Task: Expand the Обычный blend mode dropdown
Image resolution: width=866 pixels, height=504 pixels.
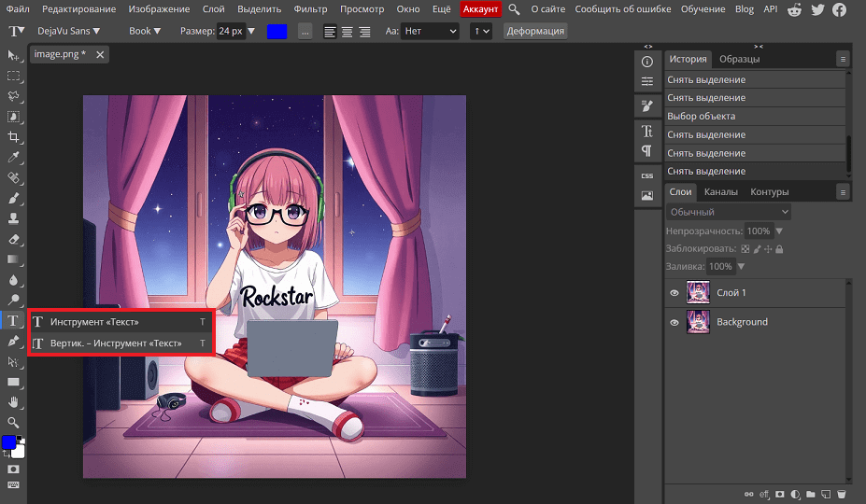Action: click(x=729, y=212)
